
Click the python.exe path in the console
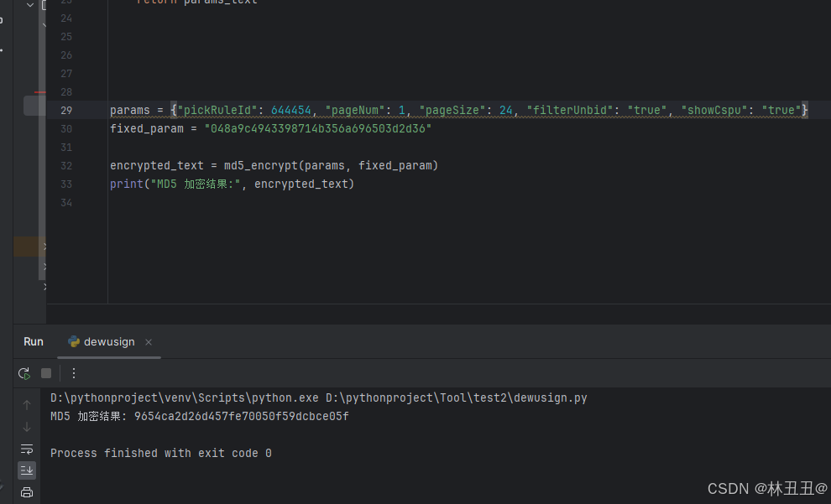click(x=185, y=398)
